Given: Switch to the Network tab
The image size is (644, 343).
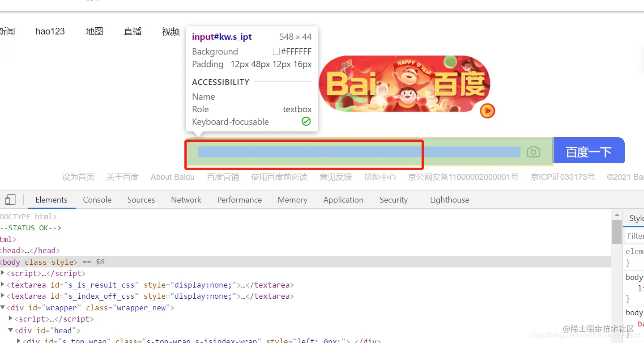Looking at the screenshot, I should [x=186, y=200].
